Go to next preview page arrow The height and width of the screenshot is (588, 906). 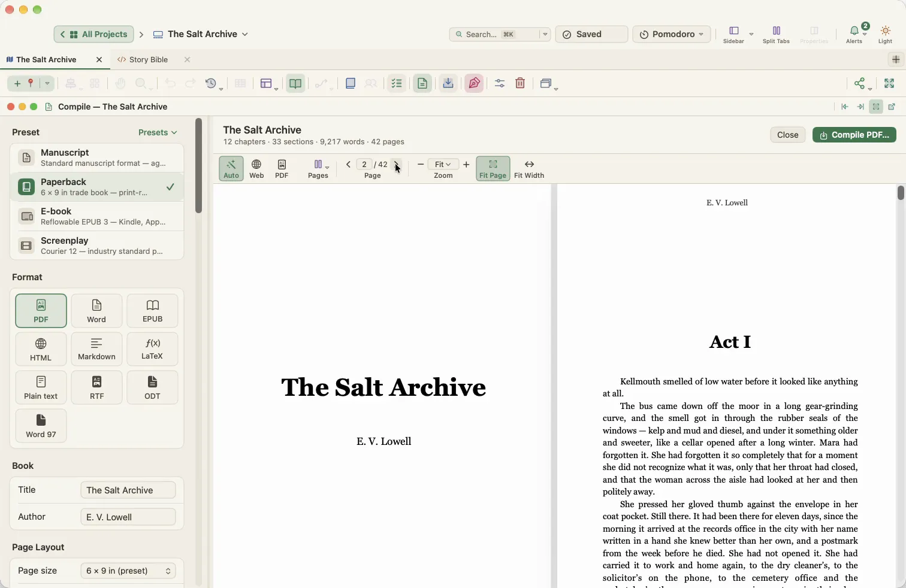[397, 164]
